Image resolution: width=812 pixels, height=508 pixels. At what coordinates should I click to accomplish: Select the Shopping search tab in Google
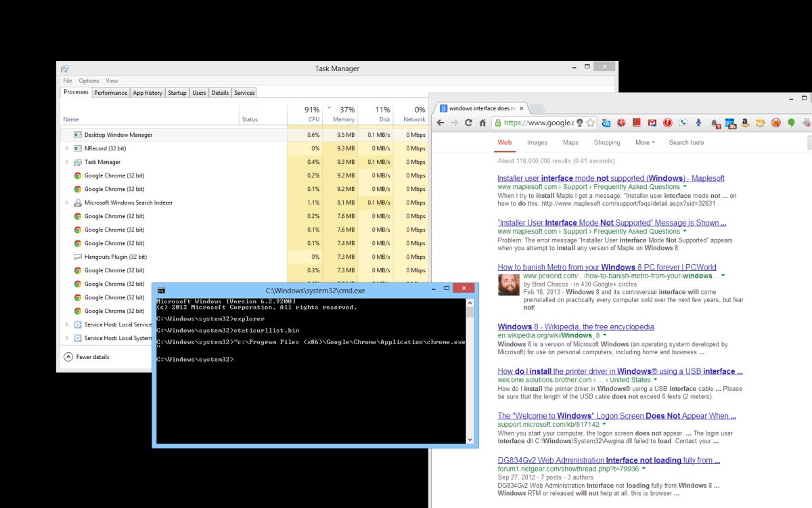click(x=607, y=142)
